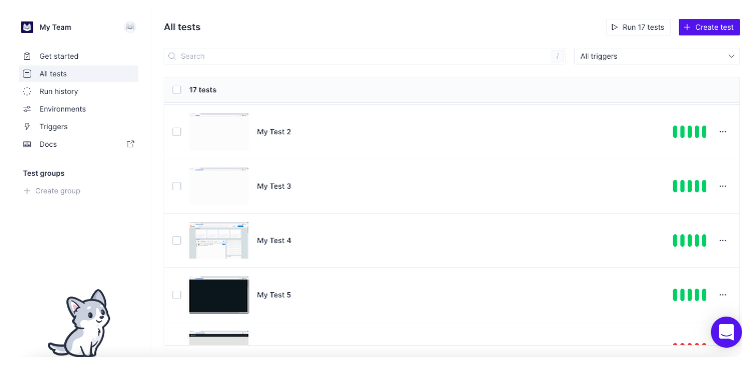750x371 pixels.
Task: Click the Run history dotted-circle icon
Action: pos(27,91)
